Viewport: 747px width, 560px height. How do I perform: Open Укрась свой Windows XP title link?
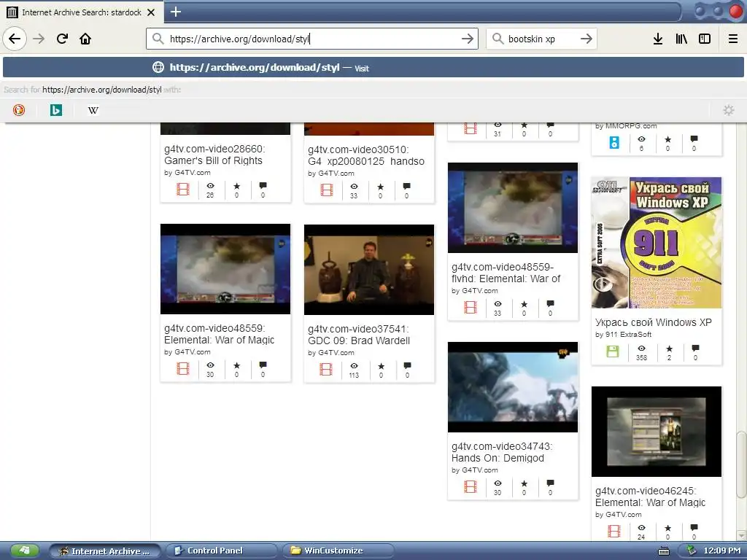653,322
